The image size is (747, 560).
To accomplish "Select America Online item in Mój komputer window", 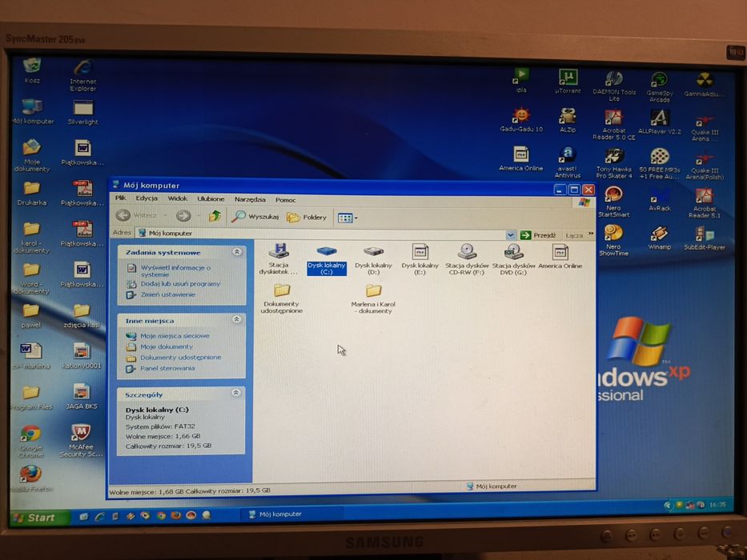I will (x=560, y=256).
